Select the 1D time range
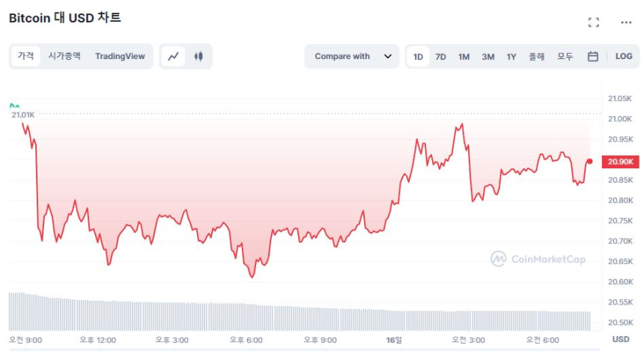This screenshot has height=351, width=644. click(419, 56)
